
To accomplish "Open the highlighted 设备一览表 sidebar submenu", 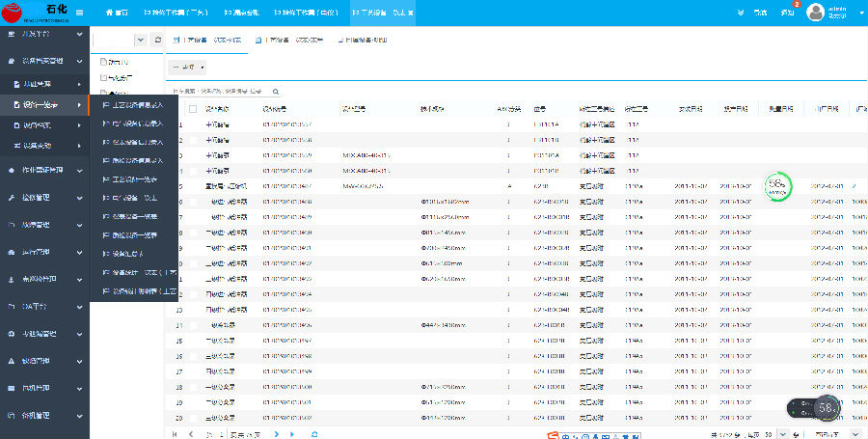I will coord(44,104).
